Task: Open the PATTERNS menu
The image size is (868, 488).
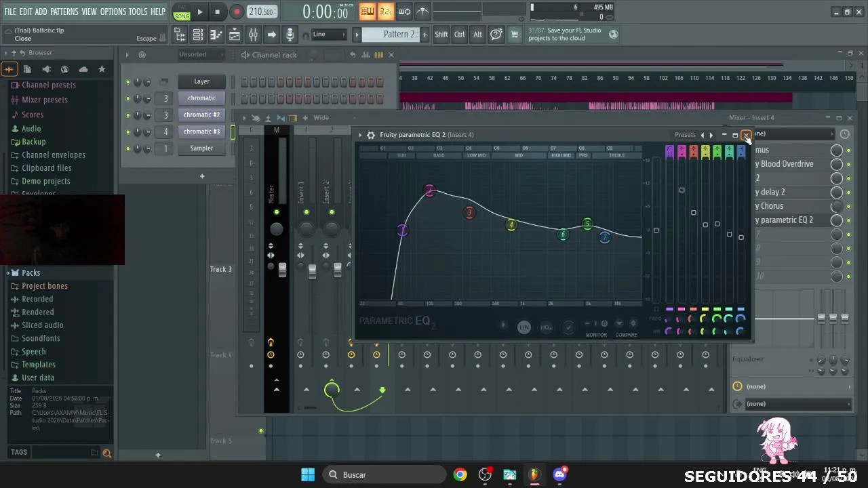Action: [x=64, y=12]
